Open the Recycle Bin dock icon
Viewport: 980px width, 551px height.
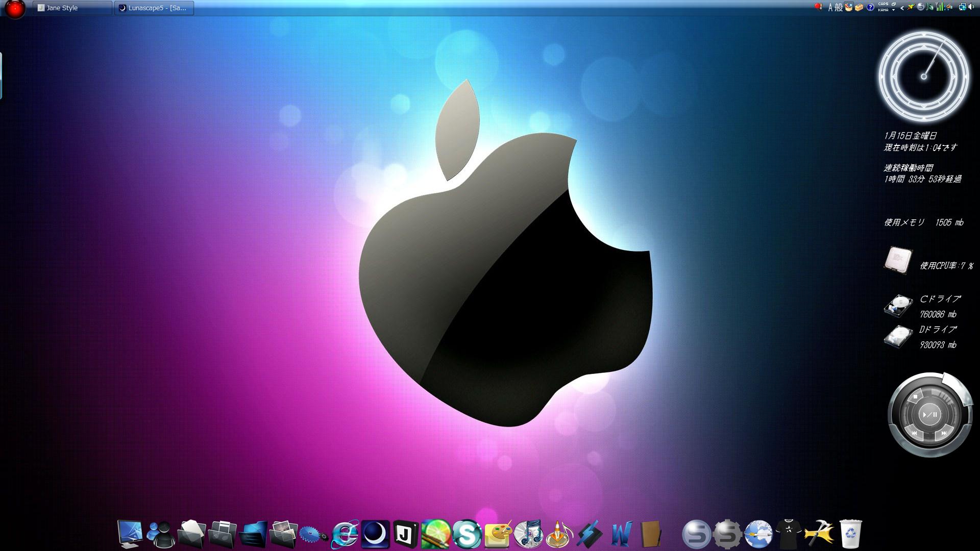(850, 534)
